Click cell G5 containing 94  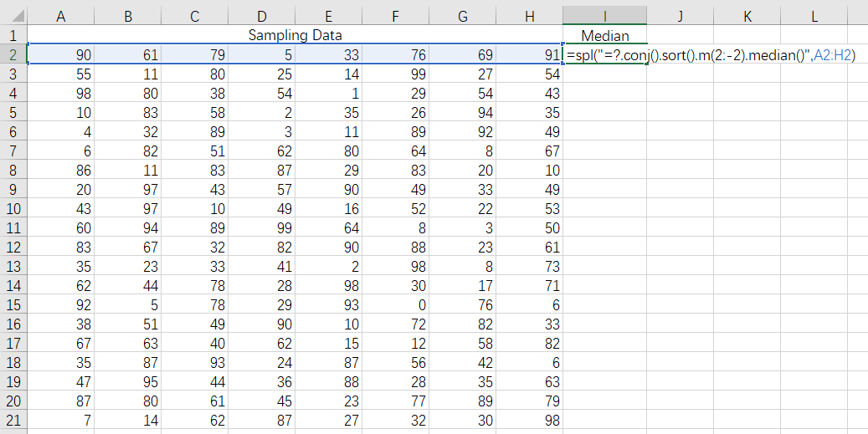[x=462, y=112]
